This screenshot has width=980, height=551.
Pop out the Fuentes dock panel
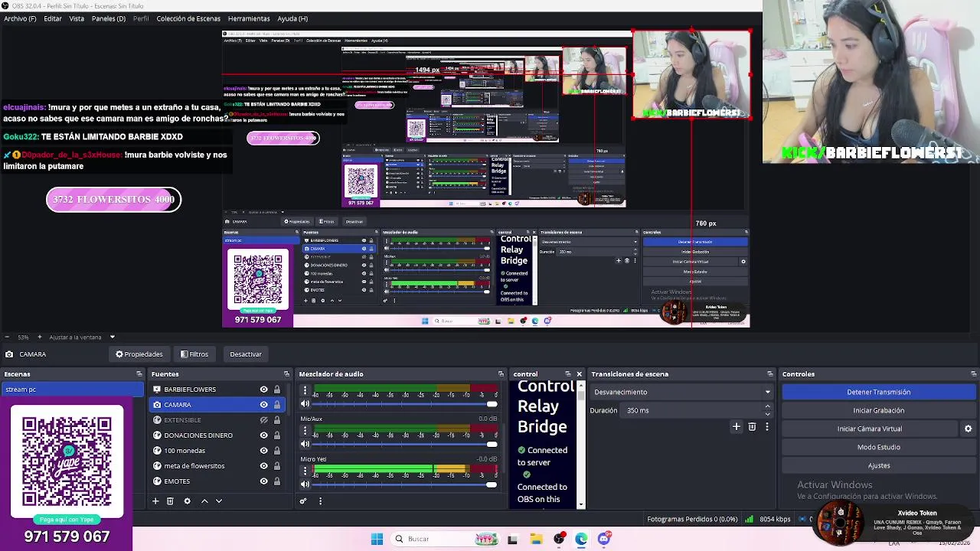click(x=286, y=374)
